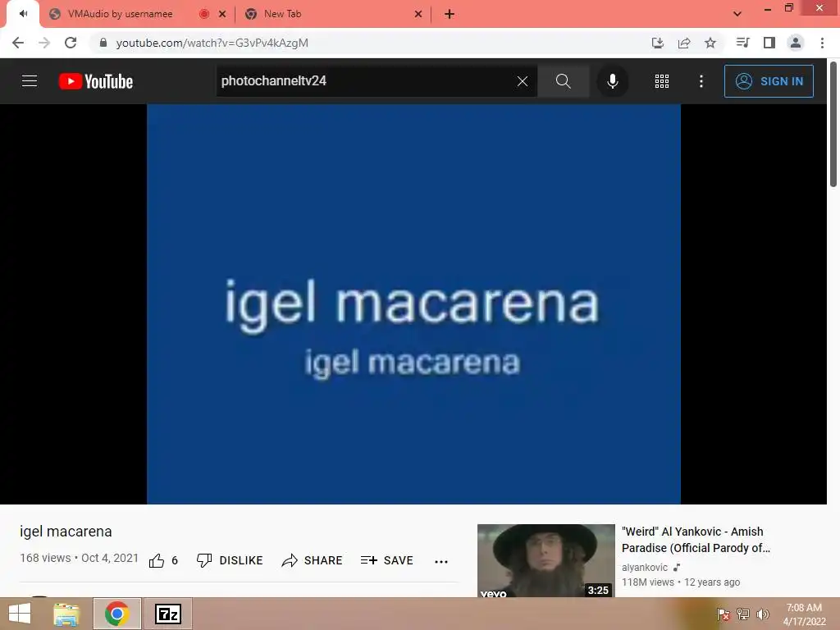This screenshot has width=840, height=630.
Task: Click the SIGN IN button
Action: pos(769,81)
